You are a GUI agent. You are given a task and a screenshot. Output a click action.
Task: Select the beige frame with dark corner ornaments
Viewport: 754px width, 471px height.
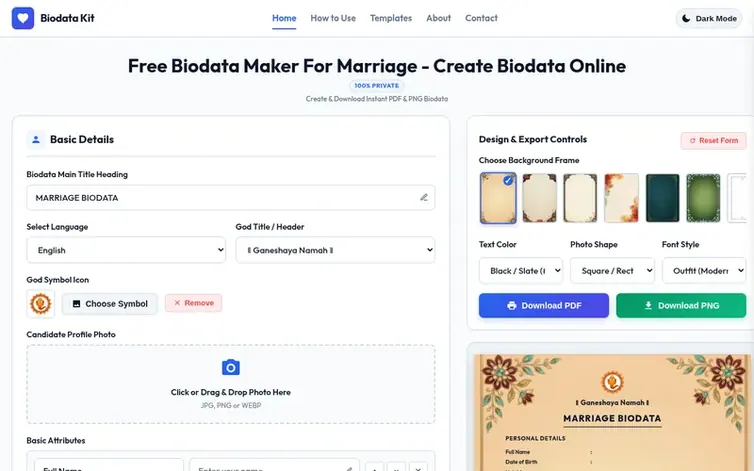click(540, 198)
